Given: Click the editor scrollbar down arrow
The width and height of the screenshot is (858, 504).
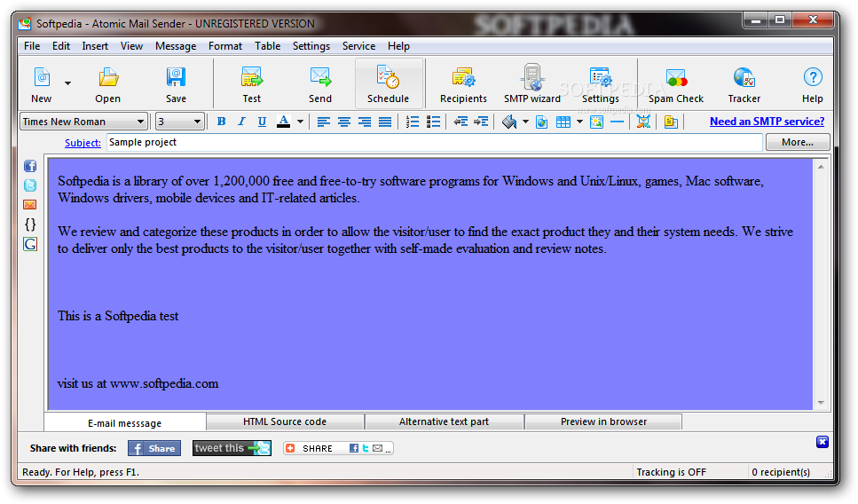Looking at the screenshot, I should click(821, 403).
